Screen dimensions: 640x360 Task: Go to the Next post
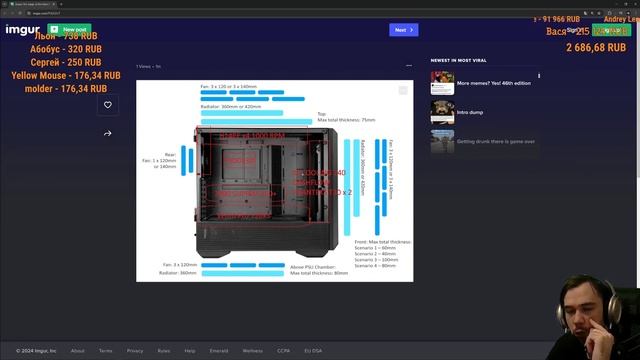[x=404, y=30]
